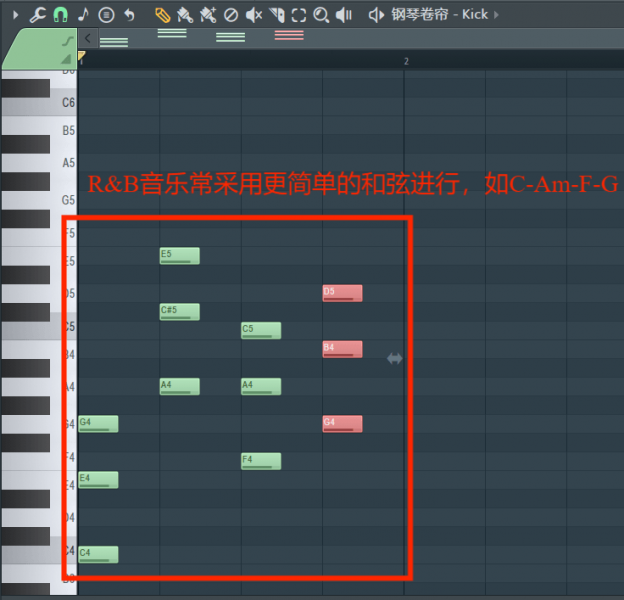Open the target channel arrow after Kick
The width and height of the screenshot is (624, 600).
[x=496, y=15]
